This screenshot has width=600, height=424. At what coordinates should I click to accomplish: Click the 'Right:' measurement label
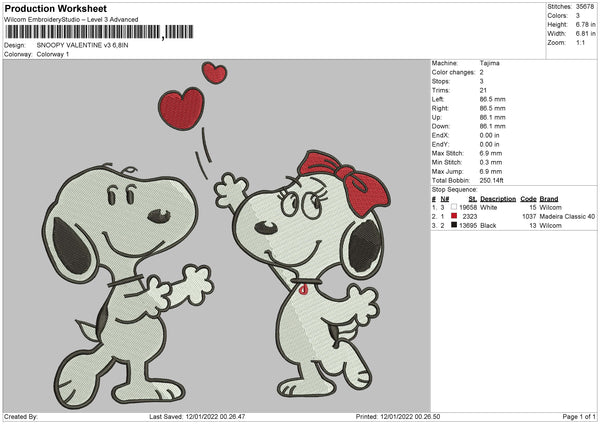(x=440, y=108)
